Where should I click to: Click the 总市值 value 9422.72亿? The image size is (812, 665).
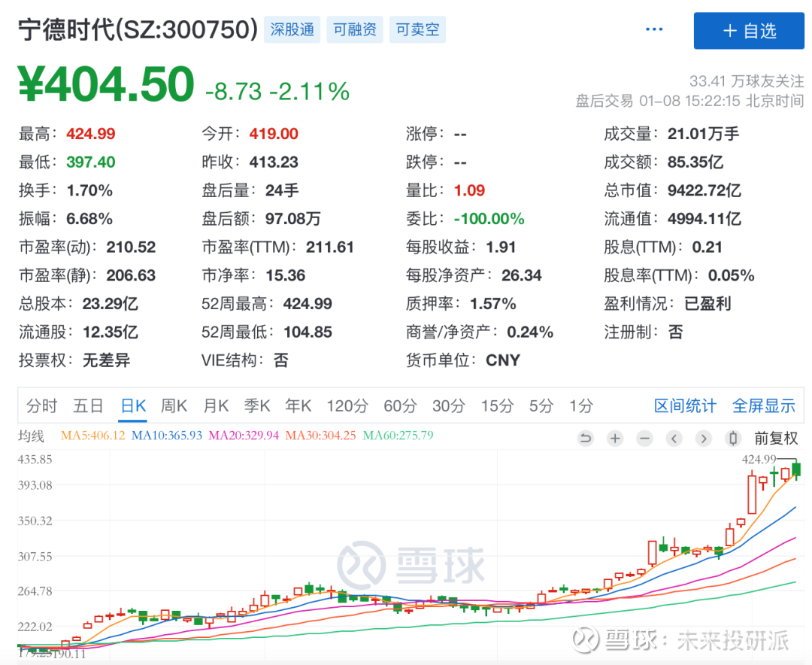point(704,190)
